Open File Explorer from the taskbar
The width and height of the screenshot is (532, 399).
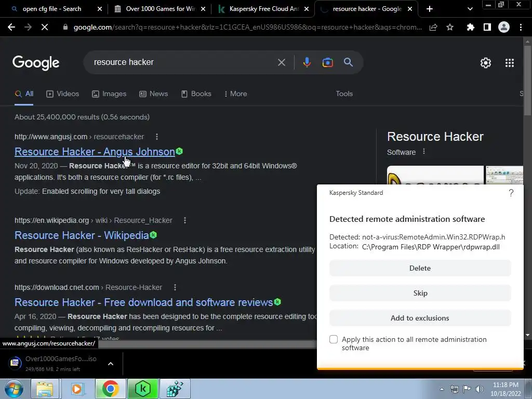coord(45,389)
